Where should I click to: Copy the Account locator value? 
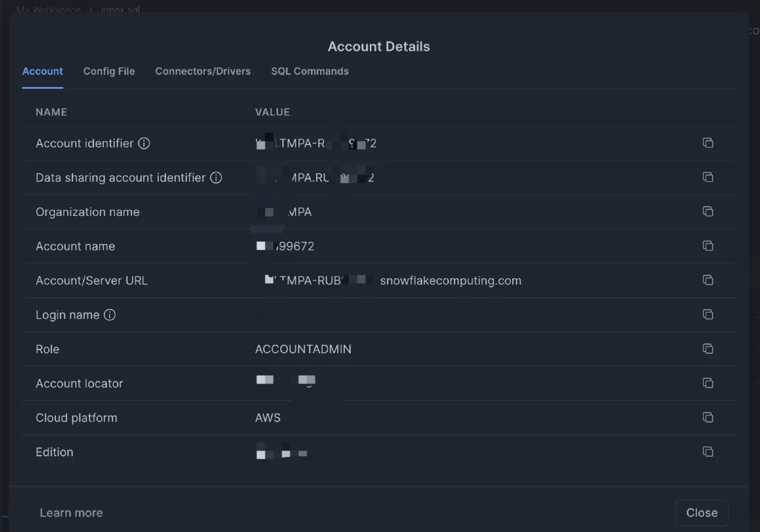707,383
